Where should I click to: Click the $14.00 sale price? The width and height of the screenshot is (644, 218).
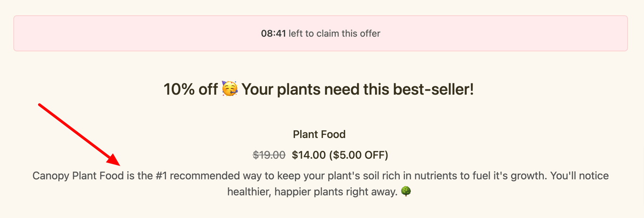pos(309,155)
